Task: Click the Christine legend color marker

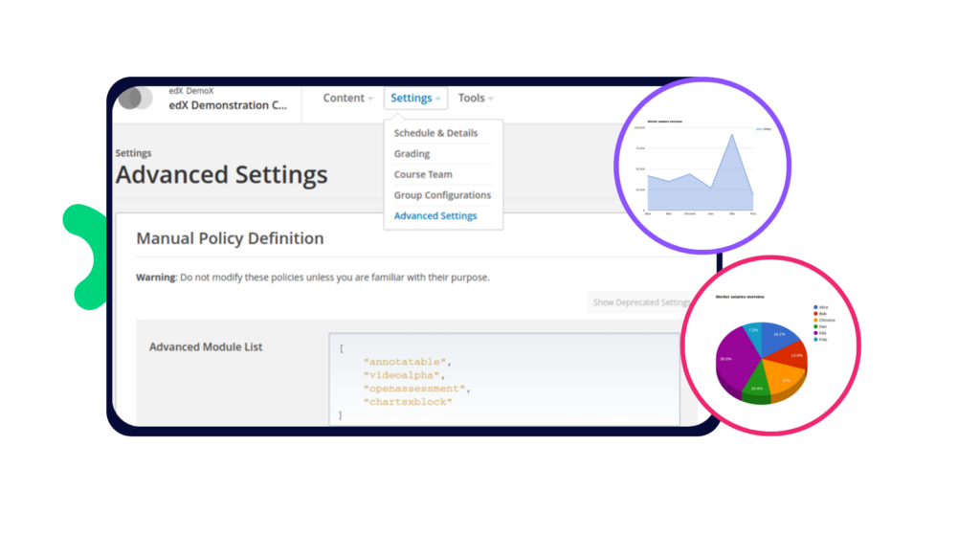Action: pos(813,320)
